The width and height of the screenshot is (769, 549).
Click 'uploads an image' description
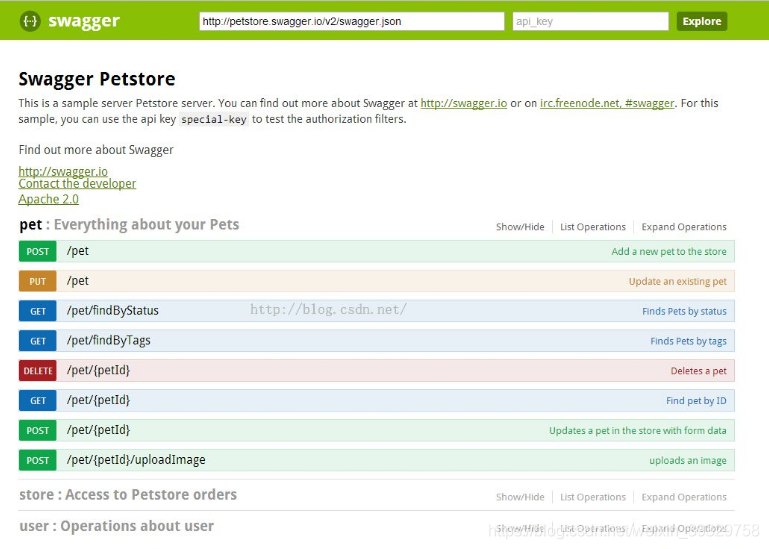pyautogui.click(x=688, y=460)
